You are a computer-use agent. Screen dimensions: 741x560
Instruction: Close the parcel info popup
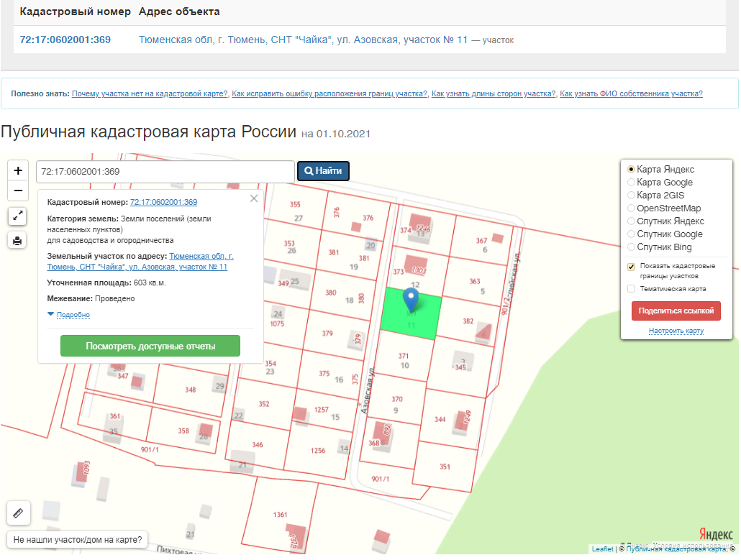tap(254, 198)
